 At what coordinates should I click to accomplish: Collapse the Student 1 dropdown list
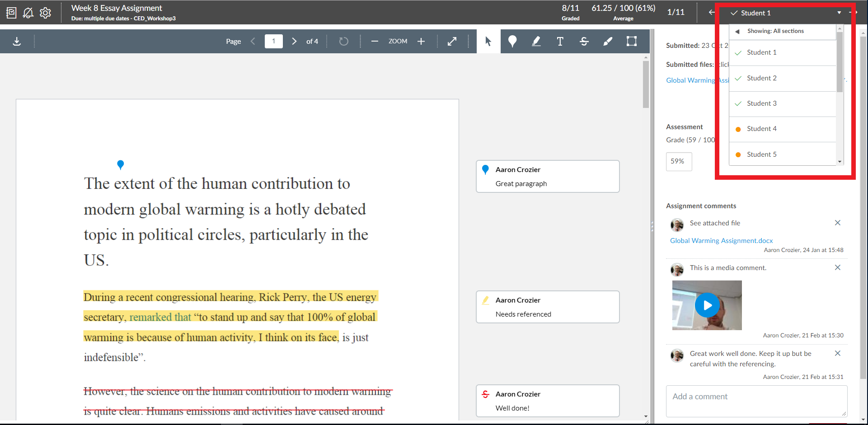pyautogui.click(x=785, y=13)
